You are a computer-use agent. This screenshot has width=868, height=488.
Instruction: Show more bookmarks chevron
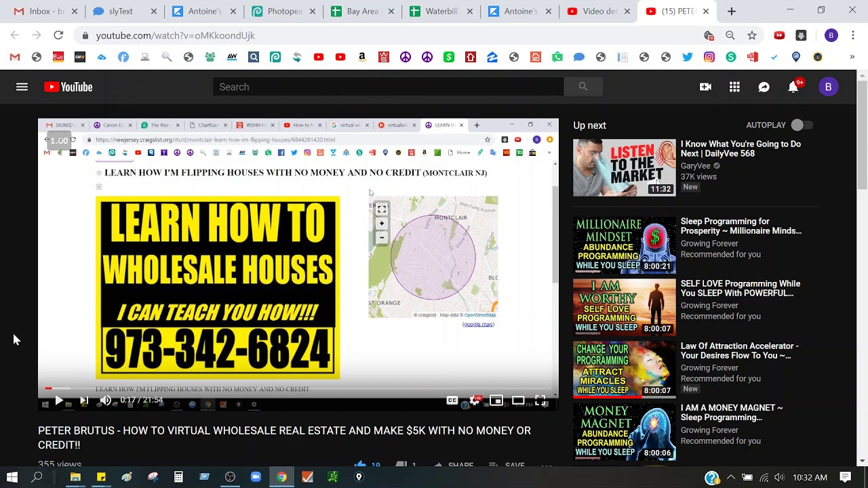(852, 58)
